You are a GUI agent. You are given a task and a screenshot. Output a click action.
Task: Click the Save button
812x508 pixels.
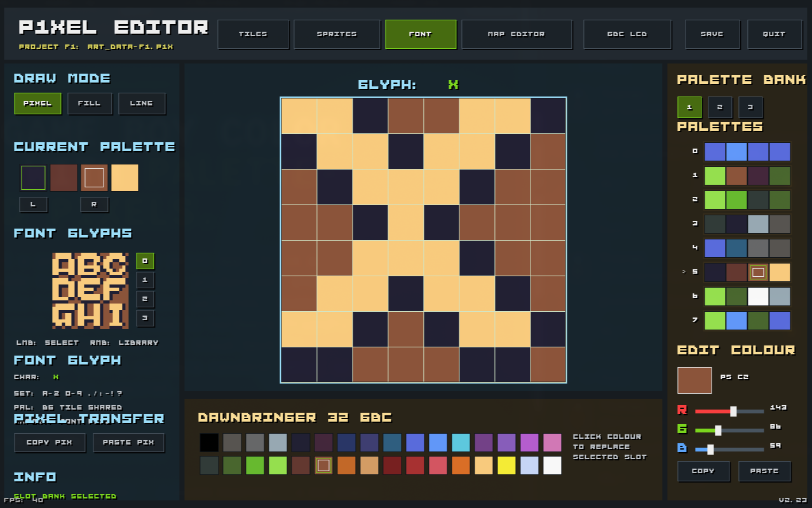coord(712,34)
